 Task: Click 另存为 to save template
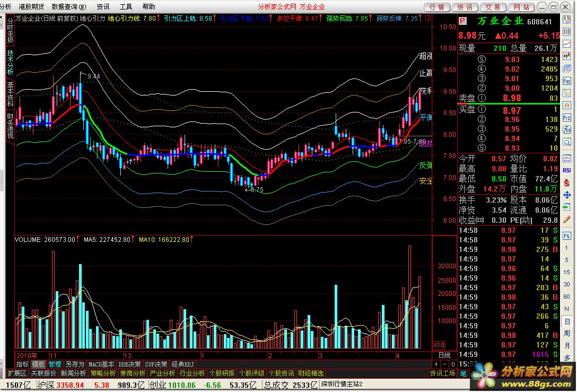(x=75, y=364)
